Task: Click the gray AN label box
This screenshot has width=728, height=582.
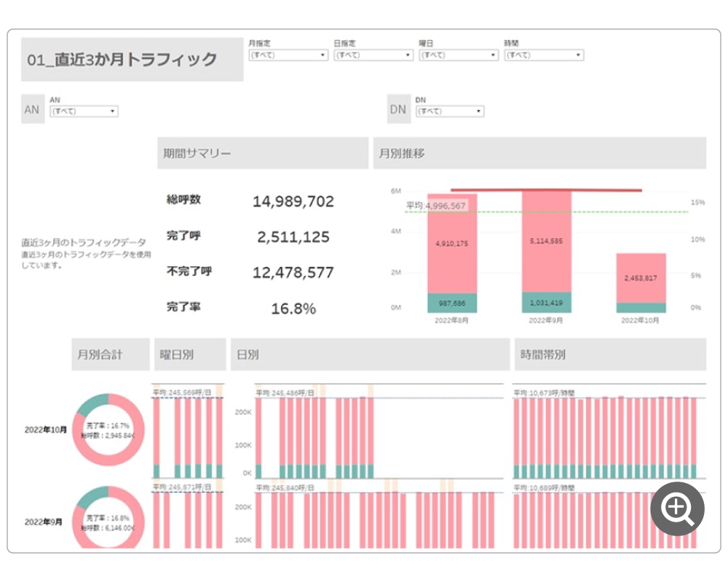Action: tap(32, 111)
